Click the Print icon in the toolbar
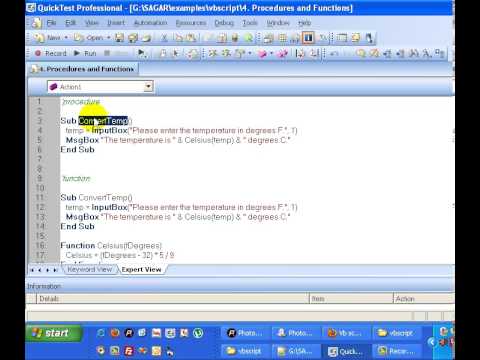This screenshot has width=480, height=360. tap(146, 38)
